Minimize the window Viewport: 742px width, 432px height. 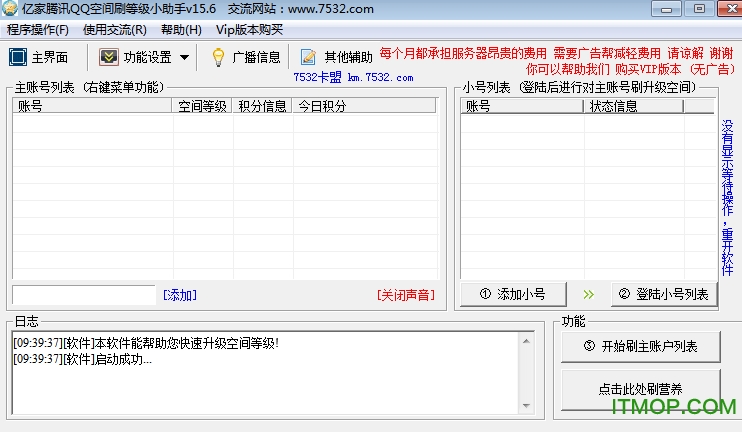tap(666, 9)
